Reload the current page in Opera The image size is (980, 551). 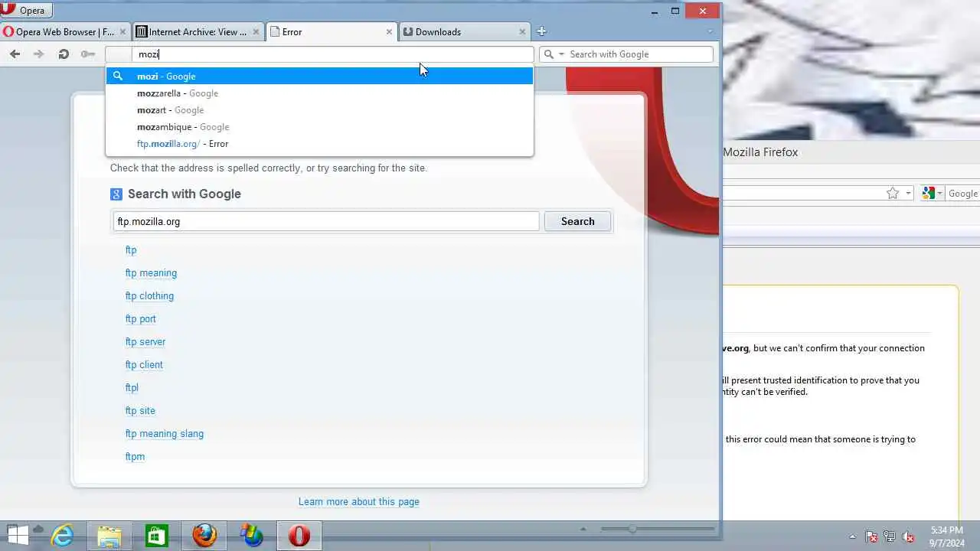tap(64, 54)
